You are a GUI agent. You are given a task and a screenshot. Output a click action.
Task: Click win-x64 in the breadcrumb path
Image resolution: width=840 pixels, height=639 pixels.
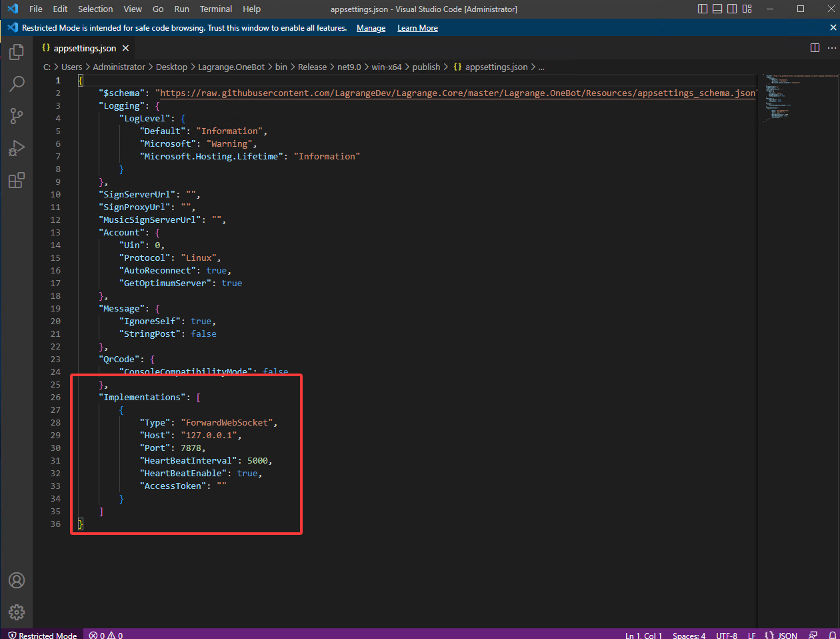(x=387, y=67)
